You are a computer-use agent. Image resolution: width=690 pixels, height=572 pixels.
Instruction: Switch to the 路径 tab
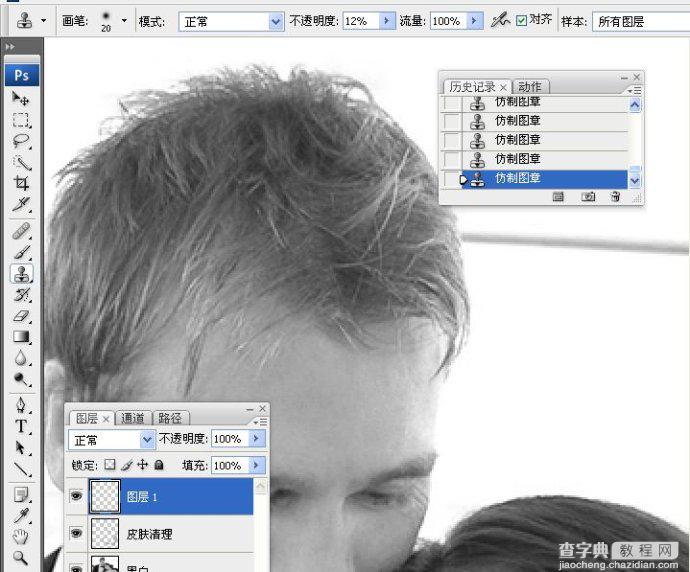tap(170, 418)
